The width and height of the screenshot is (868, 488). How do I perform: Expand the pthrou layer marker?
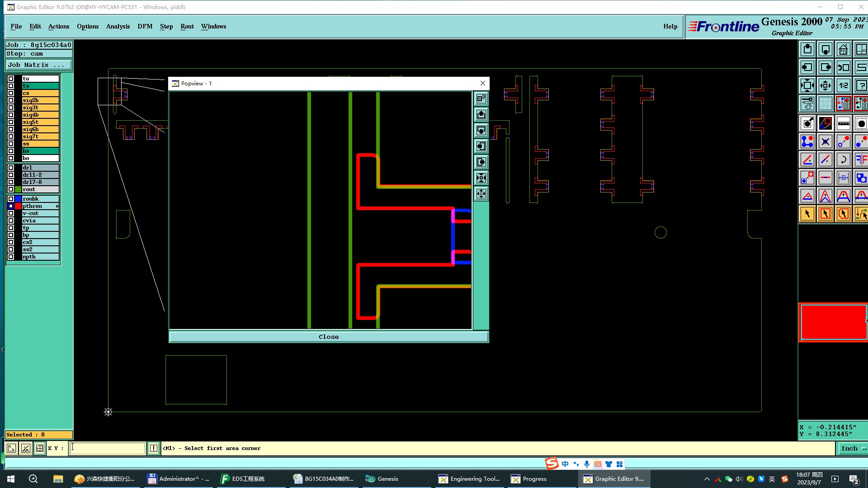click(x=57, y=206)
